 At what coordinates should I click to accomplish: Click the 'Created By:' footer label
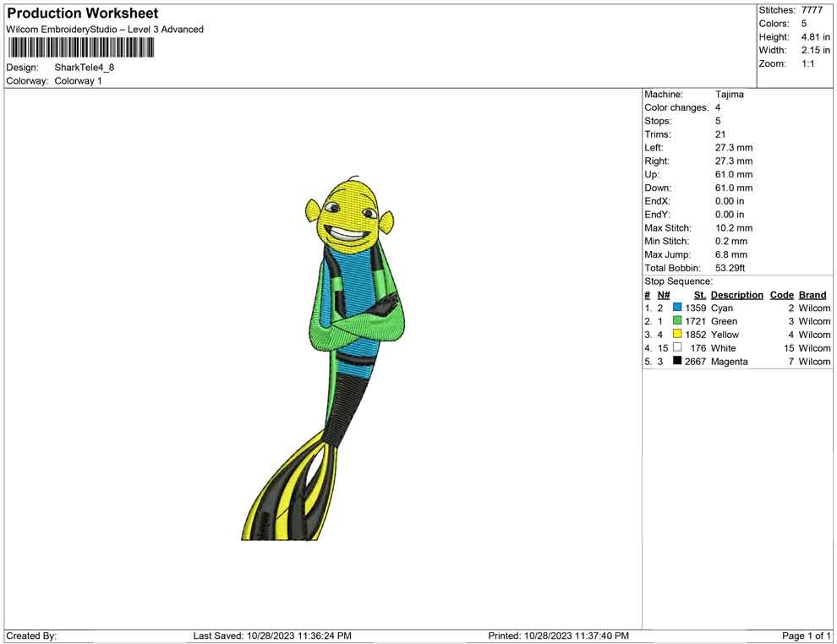(31, 636)
